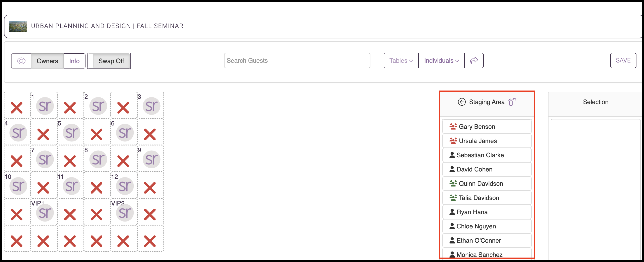Click Chloe Nguyen in Staging Area

(x=487, y=226)
